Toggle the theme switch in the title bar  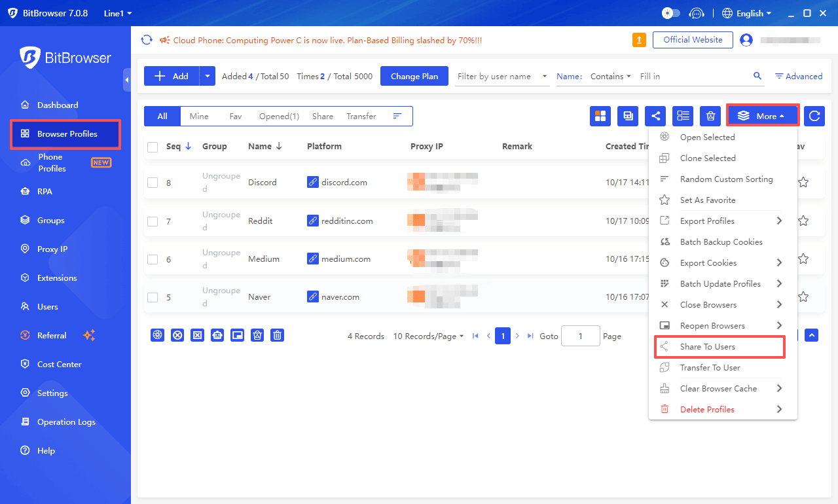tap(671, 13)
